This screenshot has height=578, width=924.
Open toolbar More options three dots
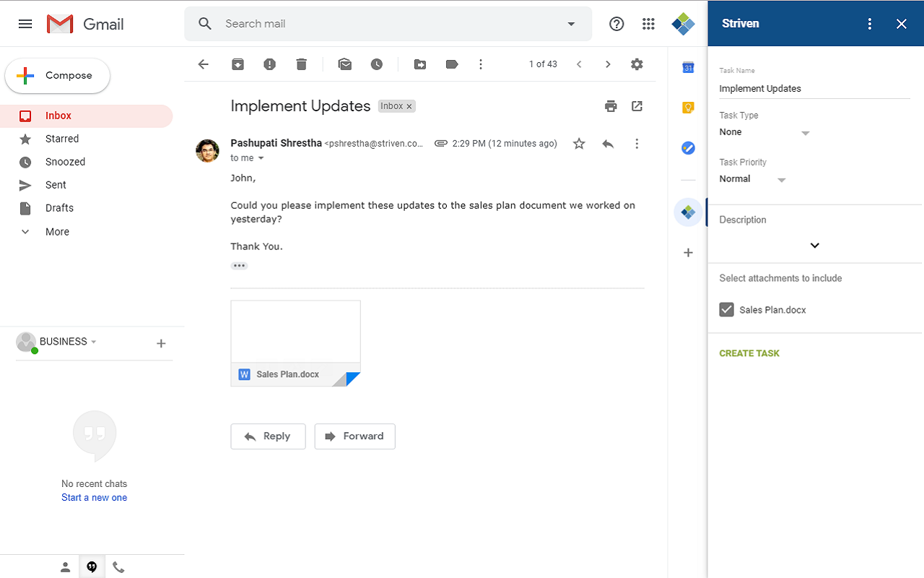click(x=481, y=64)
